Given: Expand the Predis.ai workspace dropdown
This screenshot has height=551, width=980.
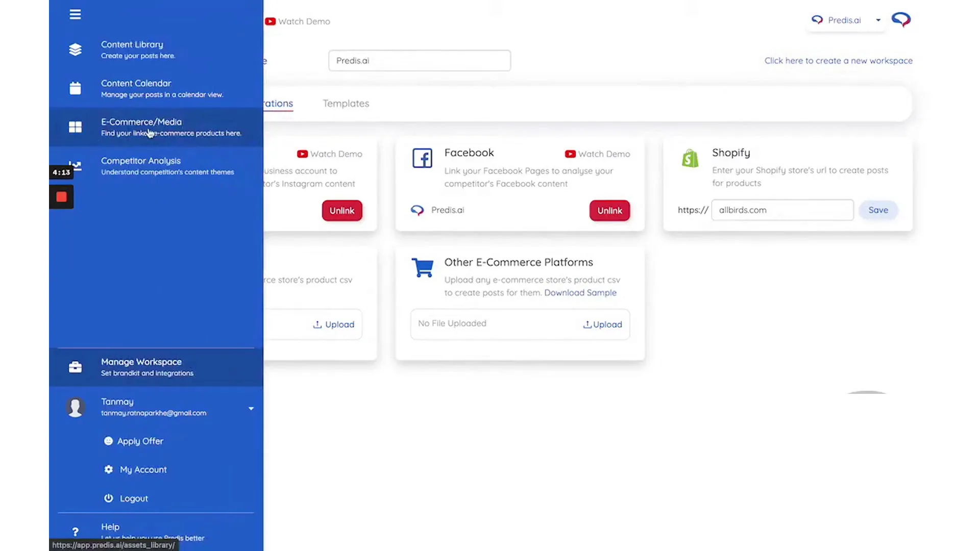Looking at the screenshot, I should [878, 20].
